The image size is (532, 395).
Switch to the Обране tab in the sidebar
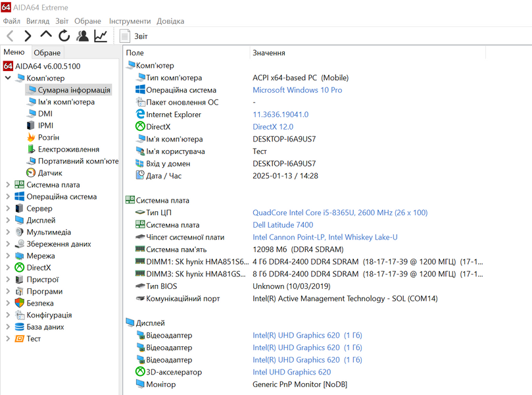click(47, 53)
